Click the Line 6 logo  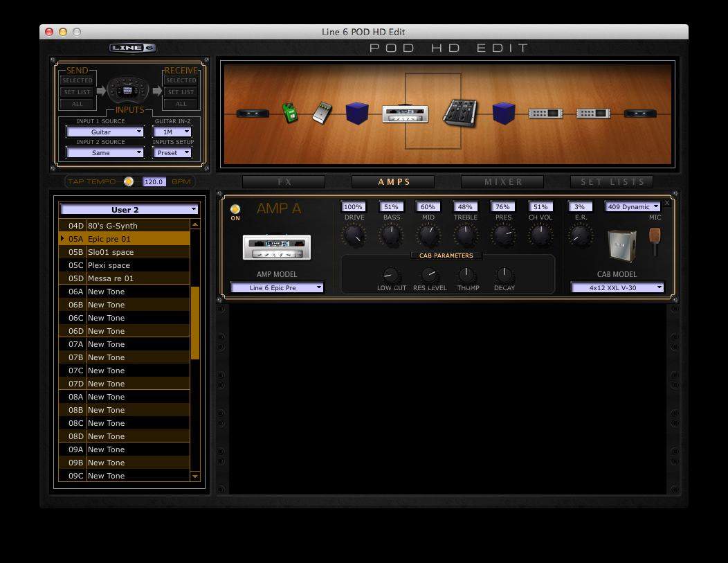(x=132, y=48)
